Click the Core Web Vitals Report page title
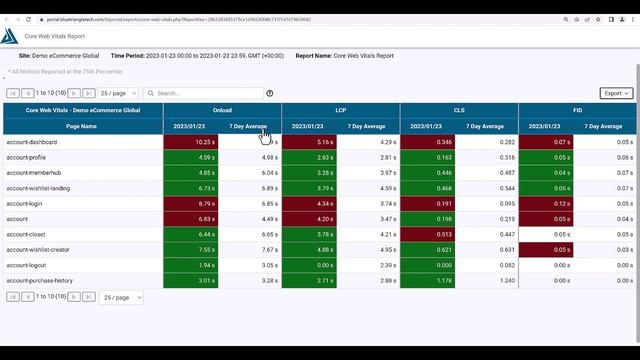Image resolution: width=640 pixels, height=360 pixels. [x=55, y=36]
